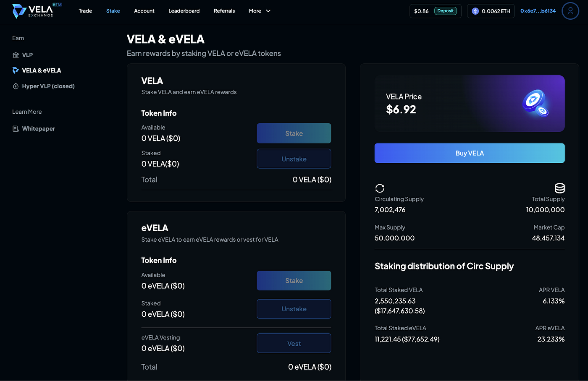Screen dimensions: 588x381
Task: Expand the More menu chevron
Action: [268, 11]
